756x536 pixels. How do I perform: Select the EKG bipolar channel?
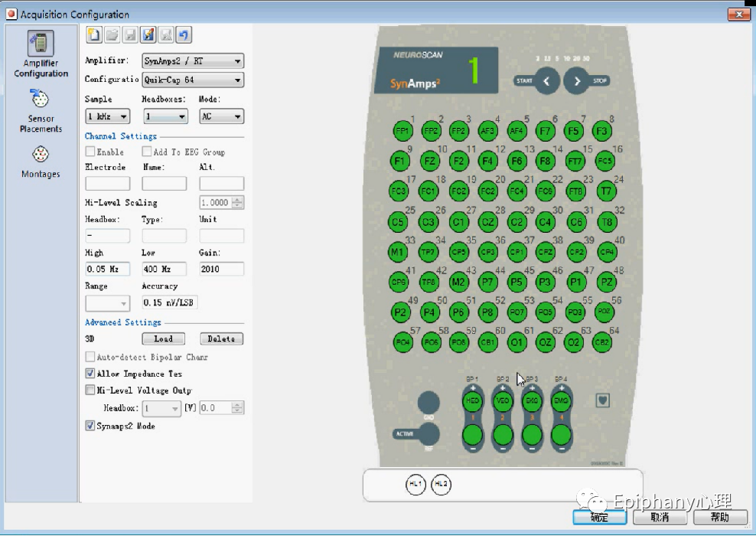pos(532,400)
